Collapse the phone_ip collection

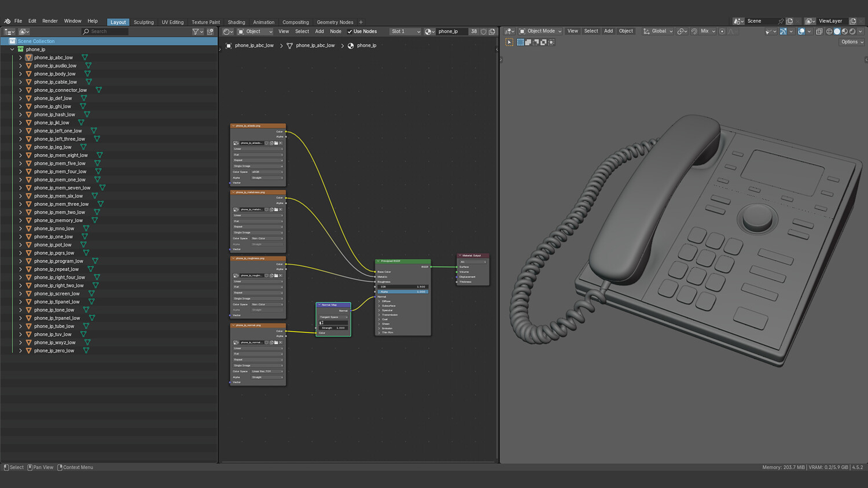coord(12,49)
